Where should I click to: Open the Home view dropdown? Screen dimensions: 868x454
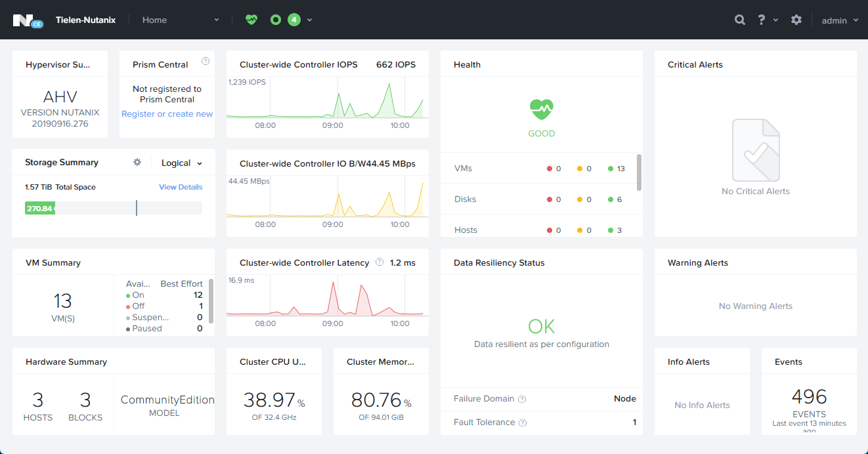pos(181,20)
